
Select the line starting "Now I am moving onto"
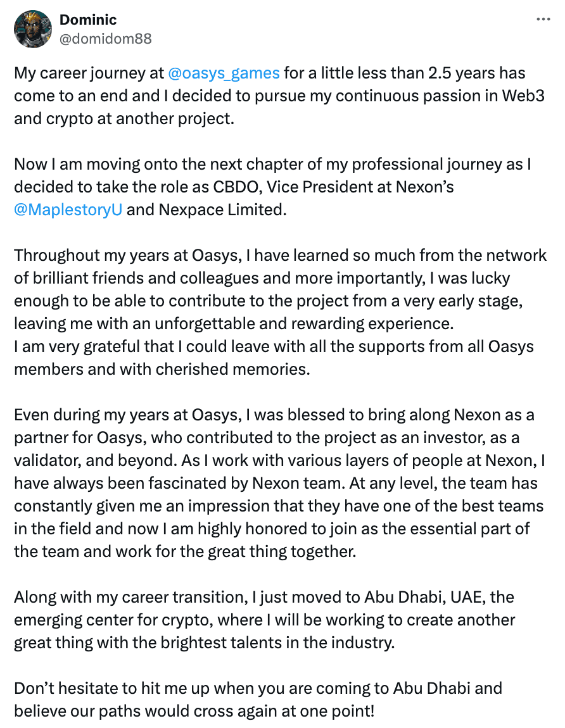[x=272, y=165]
